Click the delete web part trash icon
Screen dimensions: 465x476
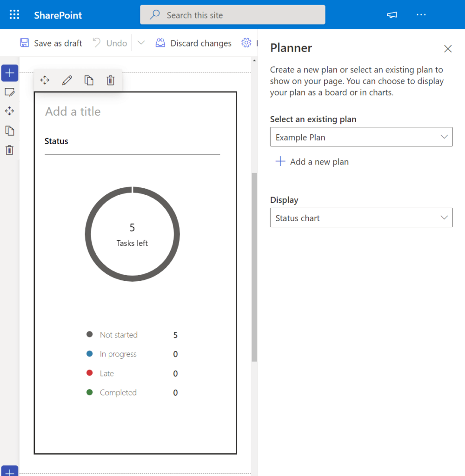[x=111, y=80]
